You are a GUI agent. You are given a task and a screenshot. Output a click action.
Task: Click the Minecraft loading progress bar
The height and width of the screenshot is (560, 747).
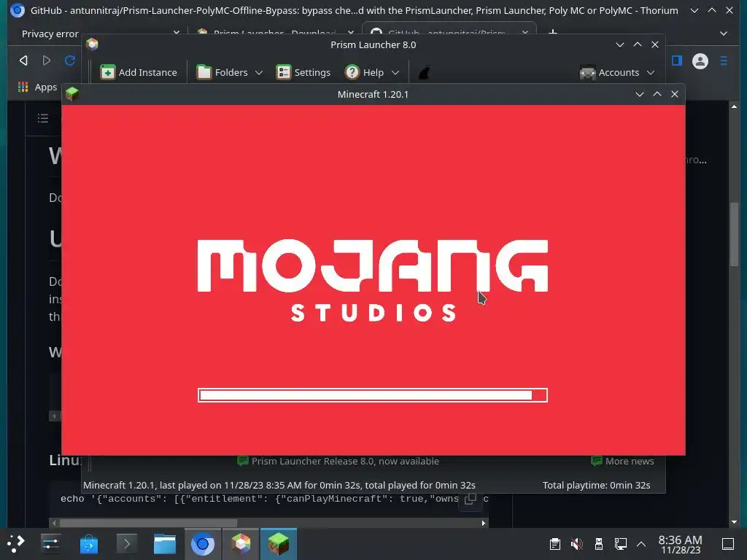(373, 395)
